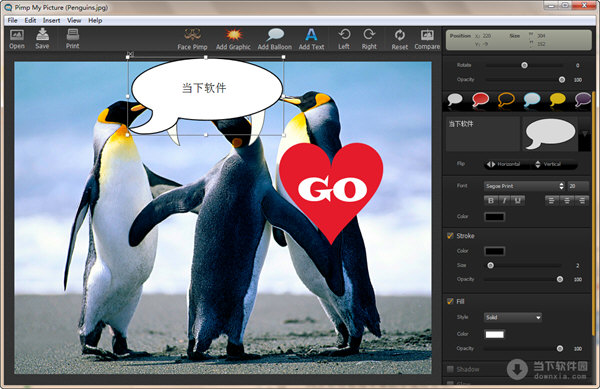Edit the balloon text box
The width and height of the screenshot is (600, 389).
click(x=483, y=134)
